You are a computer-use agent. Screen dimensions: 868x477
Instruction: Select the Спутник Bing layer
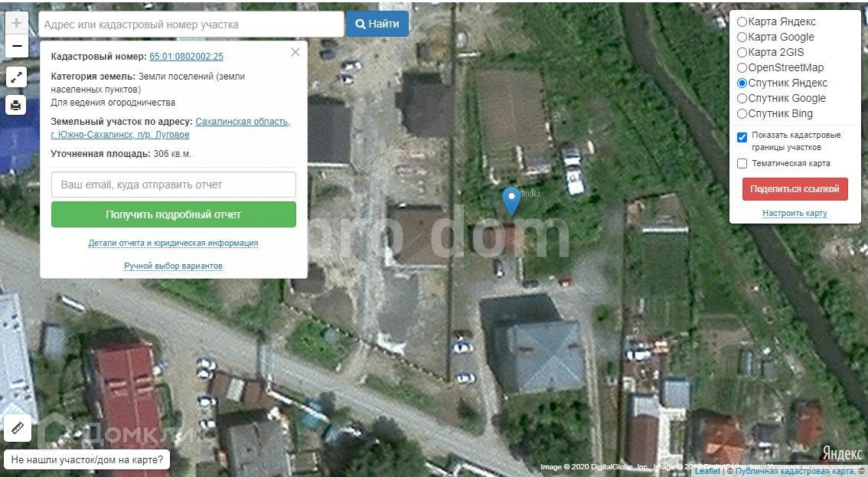pos(742,114)
